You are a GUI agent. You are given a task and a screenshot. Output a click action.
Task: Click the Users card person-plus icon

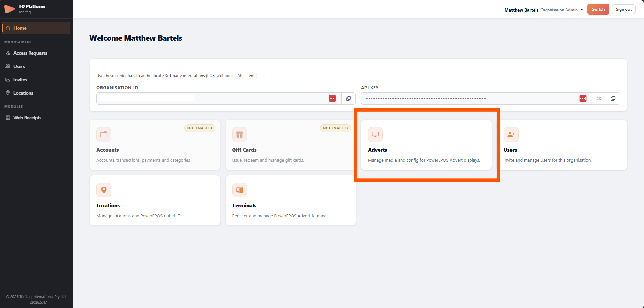[x=511, y=134]
